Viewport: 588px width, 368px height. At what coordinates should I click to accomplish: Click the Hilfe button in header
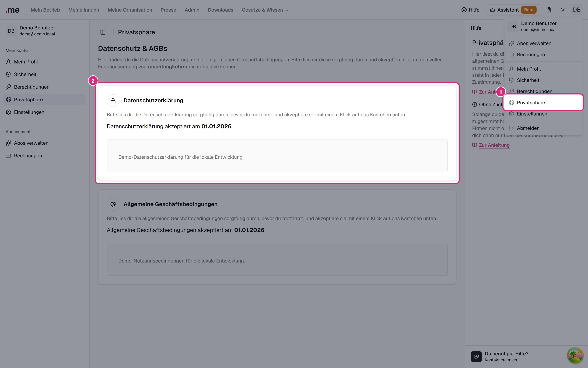click(470, 10)
